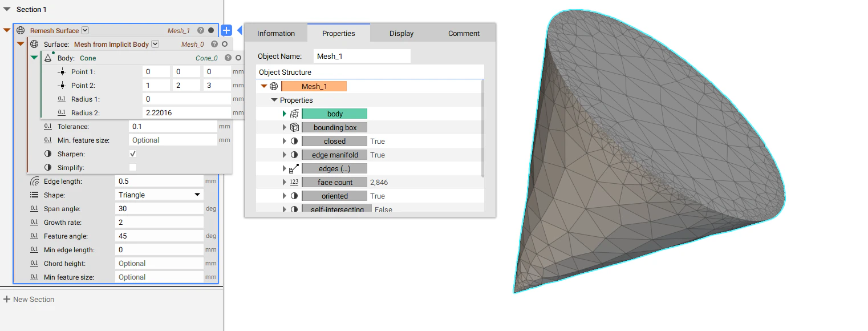The height and width of the screenshot is (331, 868).
Task: Select the Properties tab
Action: [x=339, y=33]
